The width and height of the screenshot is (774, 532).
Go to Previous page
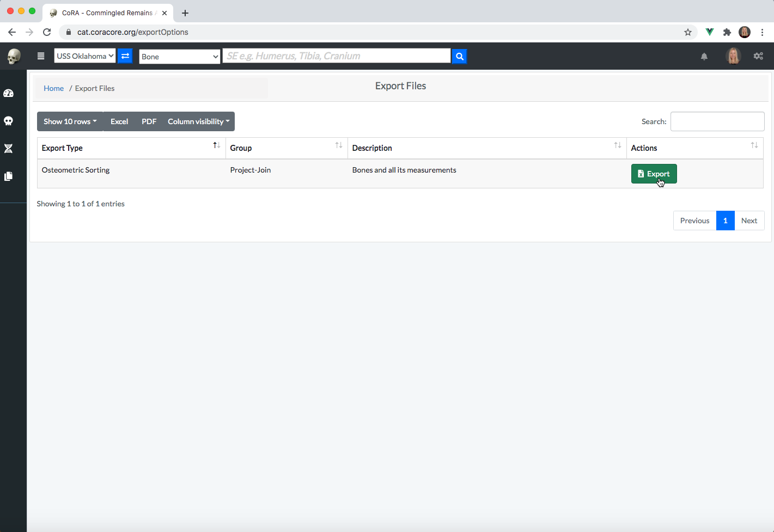[694, 221]
